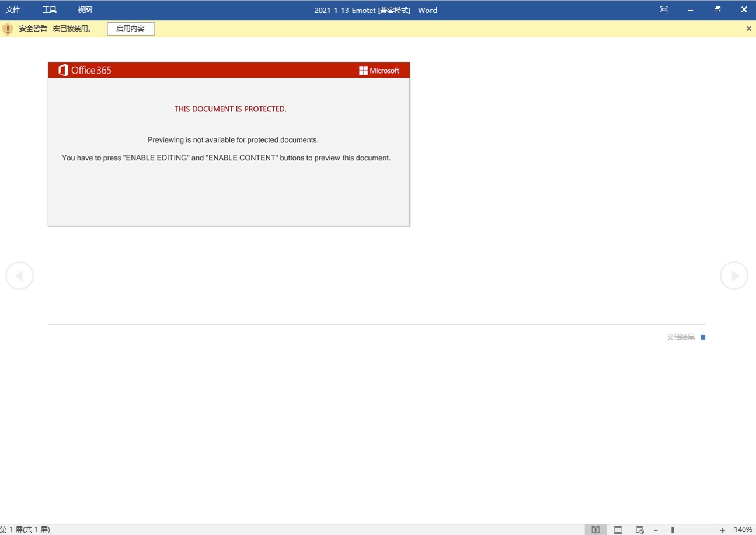Click zoom out minus button

tap(656, 530)
